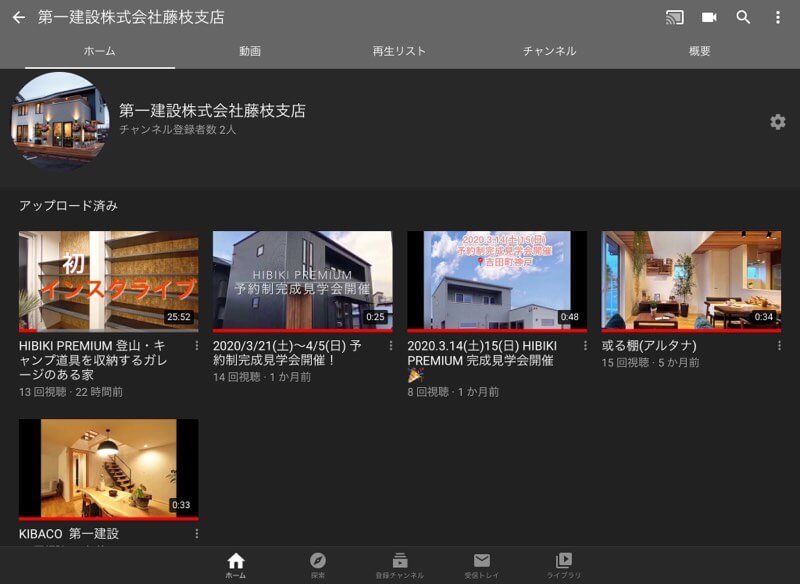Open Inbox (受信トレイ) mail icon
The width and height of the screenshot is (800, 584).
(x=482, y=565)
